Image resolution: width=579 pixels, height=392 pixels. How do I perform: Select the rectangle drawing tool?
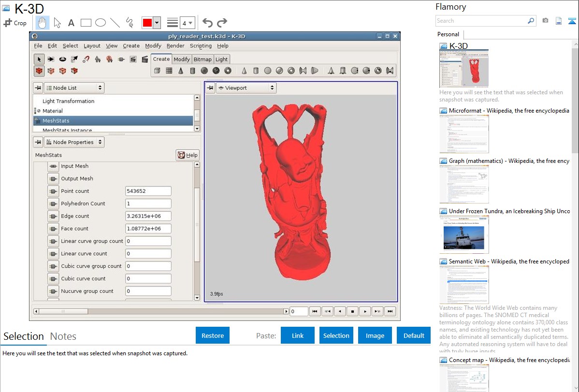(86, 23)
